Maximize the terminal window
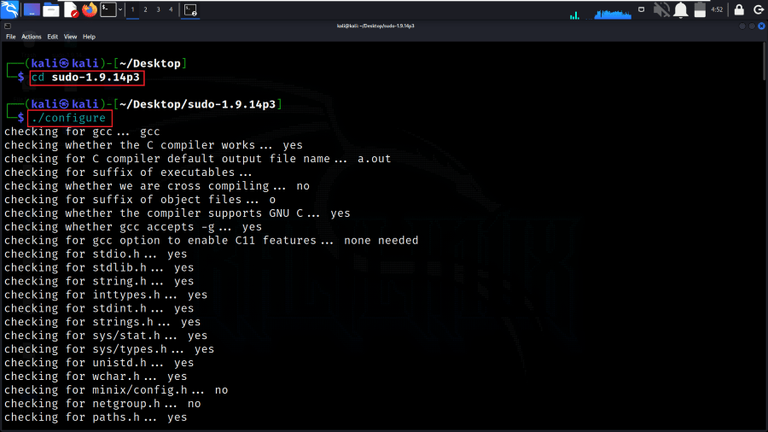Screen dimensions: 768x432 click(x=752, y=26)
